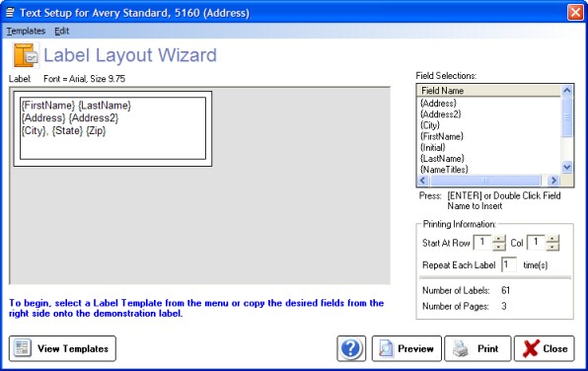Viewport: 588px width, 371px height.
Task: Click the vertical scrollbar thumb in field list
Action: point(566,117)
